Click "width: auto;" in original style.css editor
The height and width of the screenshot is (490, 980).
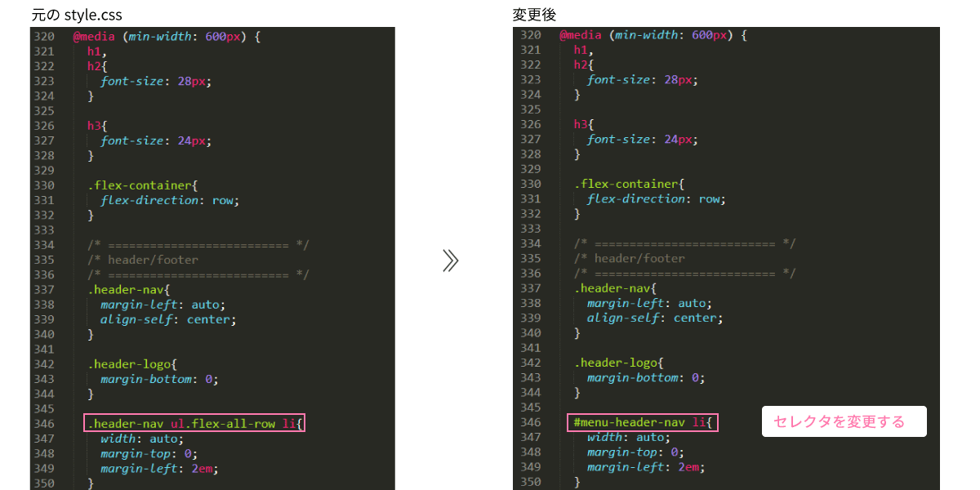click(x=142, y=439)
